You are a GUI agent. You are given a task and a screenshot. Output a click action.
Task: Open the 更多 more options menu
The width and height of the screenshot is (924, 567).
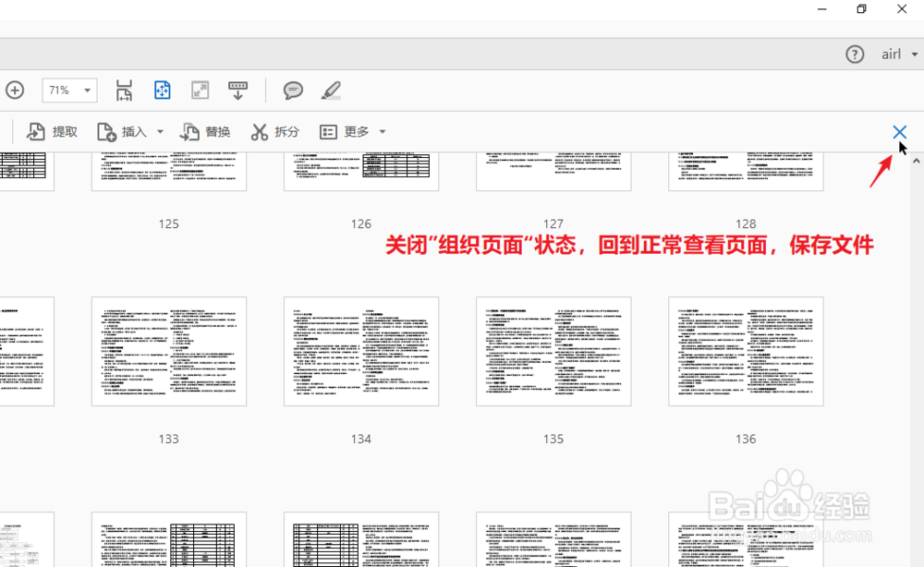(x=352, y=132)
